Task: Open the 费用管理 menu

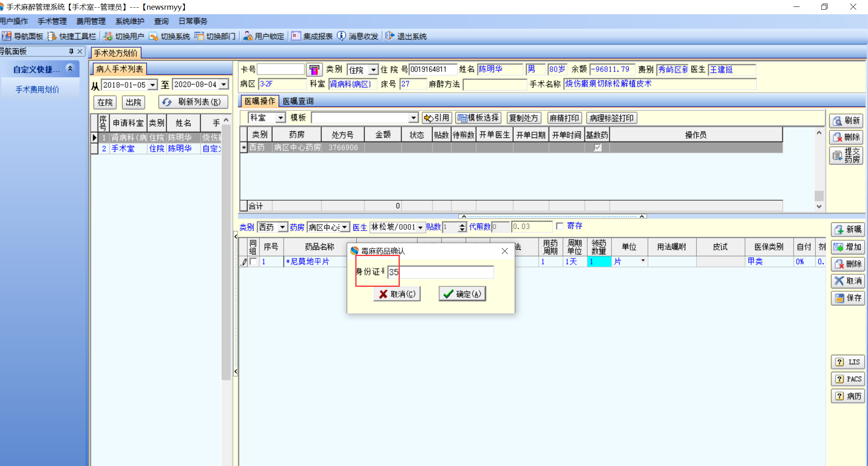Action: coord(91,21)
